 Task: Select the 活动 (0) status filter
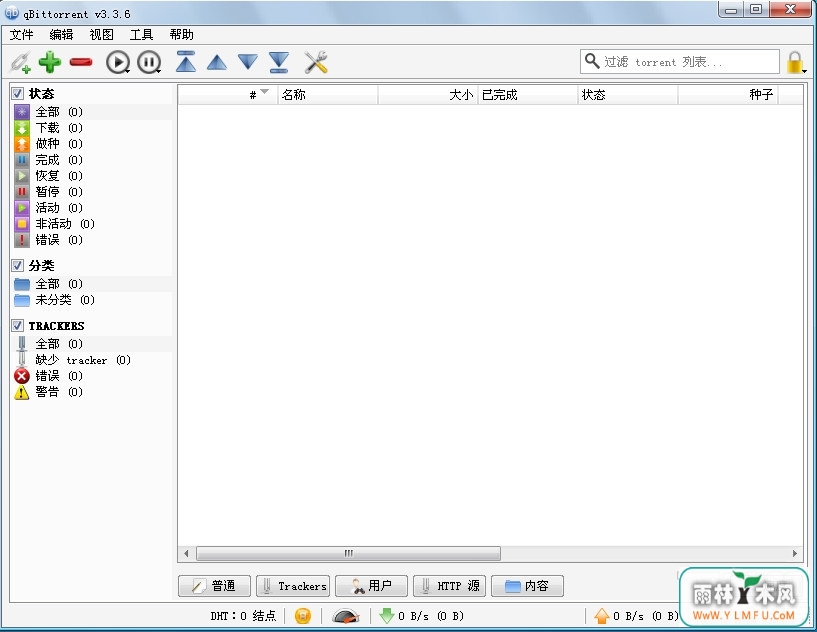pyautogui.click(x=92, y=208)
